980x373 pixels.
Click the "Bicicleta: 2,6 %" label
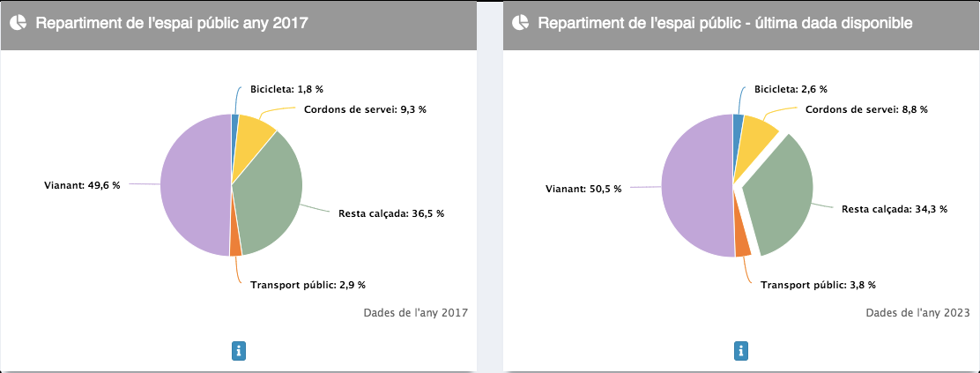click(x=791, y=89)
